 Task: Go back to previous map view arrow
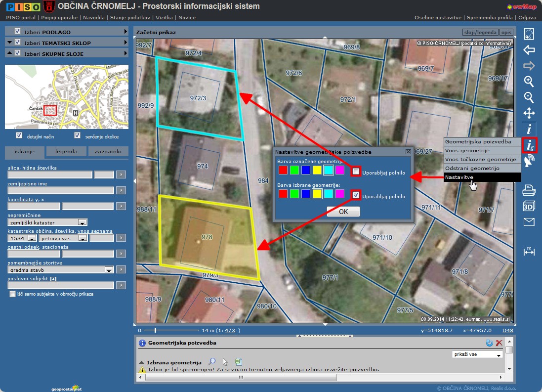point(529,50)
